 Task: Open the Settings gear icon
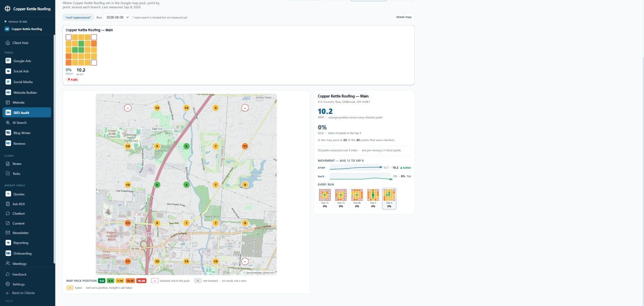point(8,284)
